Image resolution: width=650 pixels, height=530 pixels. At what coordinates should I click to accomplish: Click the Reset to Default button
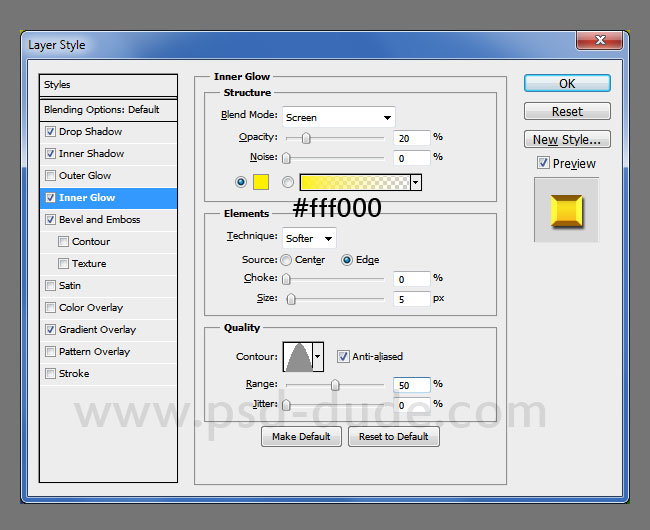coord(394,436)
